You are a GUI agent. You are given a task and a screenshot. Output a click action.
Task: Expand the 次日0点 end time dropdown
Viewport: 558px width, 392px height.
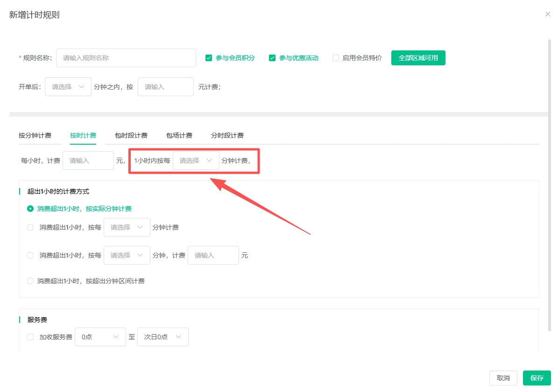coord(163,337)
